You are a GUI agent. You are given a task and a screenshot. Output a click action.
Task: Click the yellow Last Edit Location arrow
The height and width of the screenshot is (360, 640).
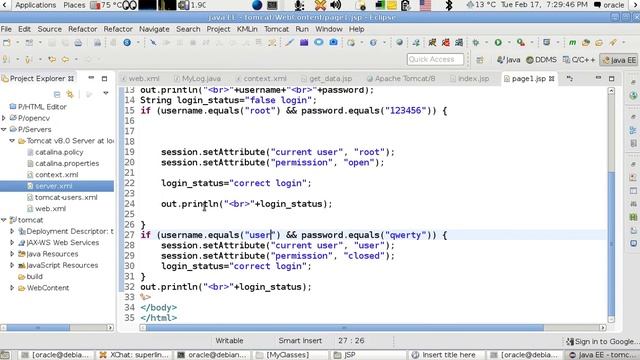coord(52,60)
